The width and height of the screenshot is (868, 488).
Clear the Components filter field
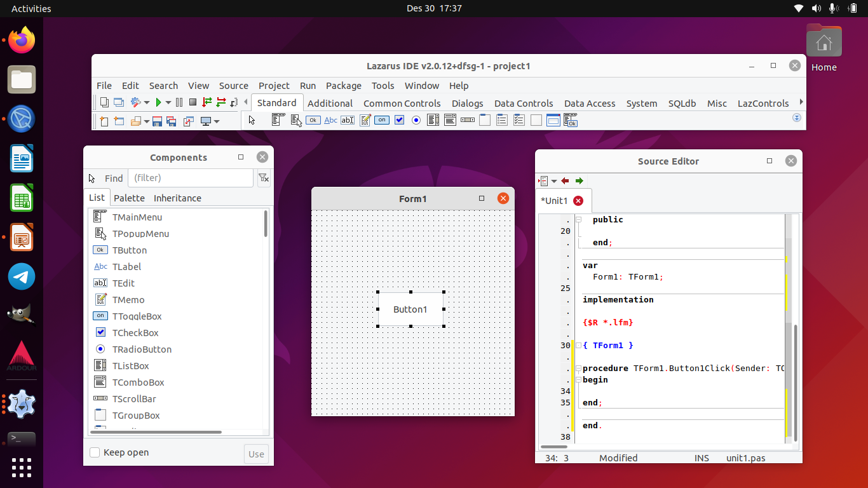tap(264, 179)
